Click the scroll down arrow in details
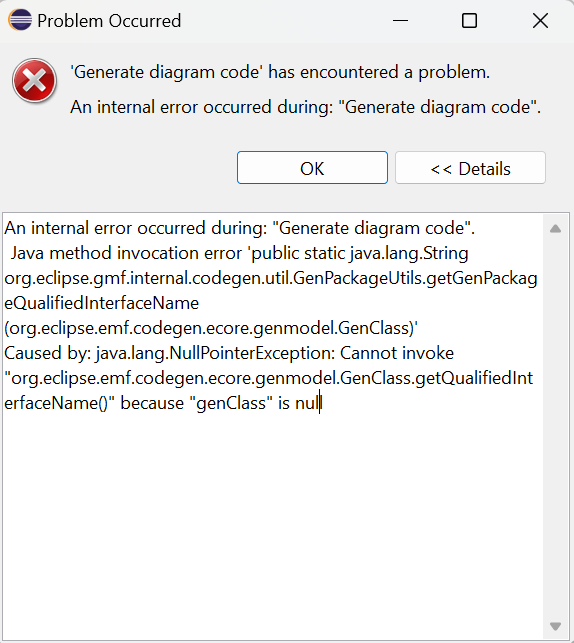The image size is (574, 643). click(556, 626)
